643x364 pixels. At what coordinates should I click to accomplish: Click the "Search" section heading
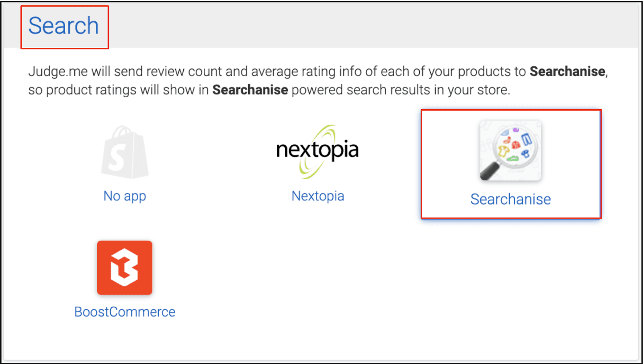click(63, 26)
